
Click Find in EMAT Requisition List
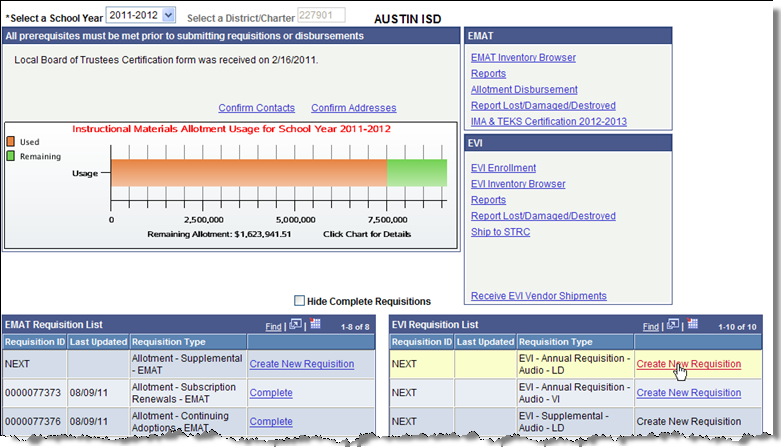point(273,326)
